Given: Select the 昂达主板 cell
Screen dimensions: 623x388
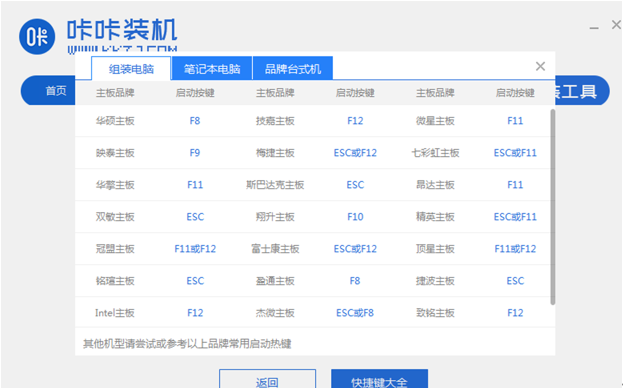Looking at the screenshot, I should 435,185.
